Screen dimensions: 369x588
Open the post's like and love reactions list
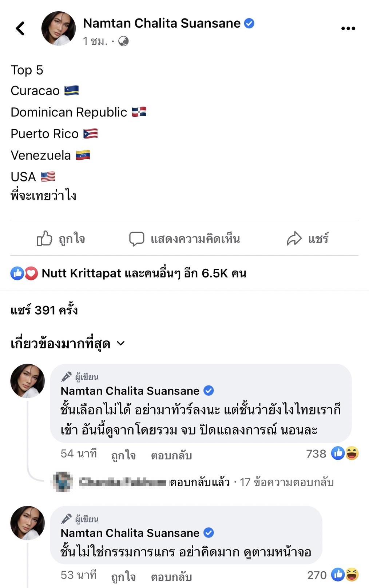(x=24, y=273)
